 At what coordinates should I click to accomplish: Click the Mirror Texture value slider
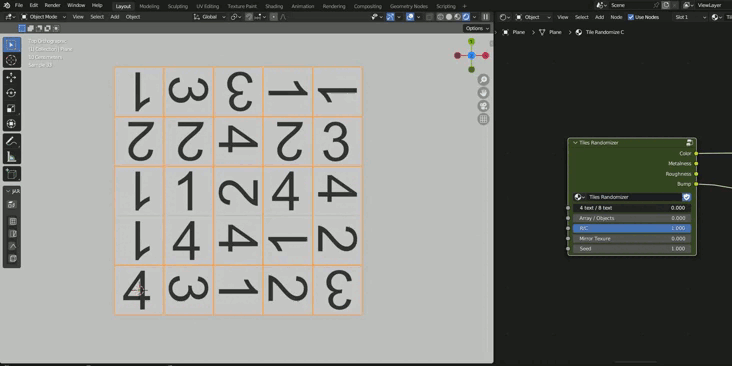click(632, 239)
